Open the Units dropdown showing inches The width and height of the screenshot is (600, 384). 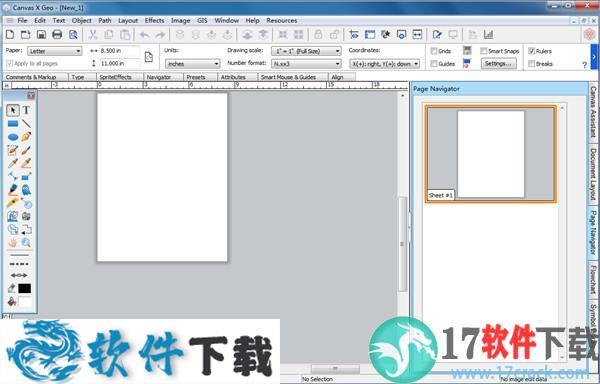192,63
